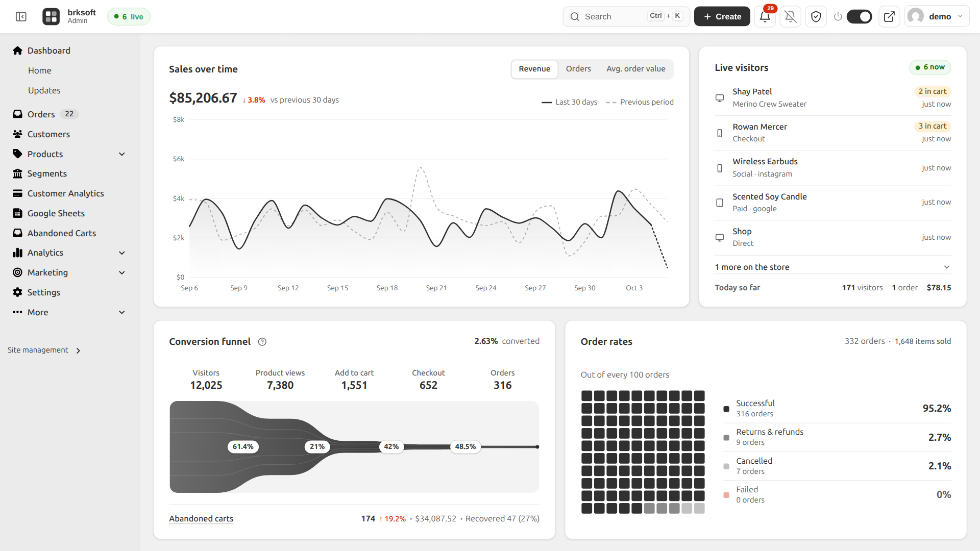Select the Revenue tab
980x551 pixels.
click(x=534, y=69)
